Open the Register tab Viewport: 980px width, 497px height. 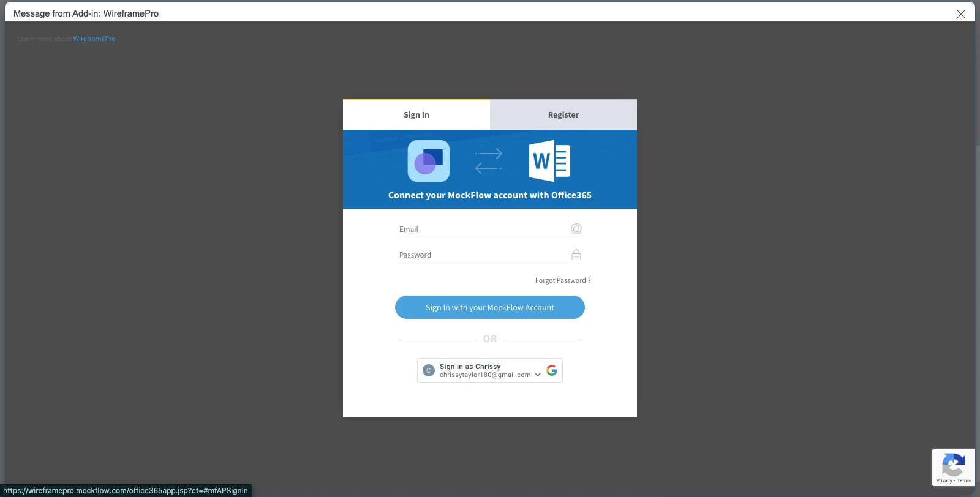[x=563, y=114]
